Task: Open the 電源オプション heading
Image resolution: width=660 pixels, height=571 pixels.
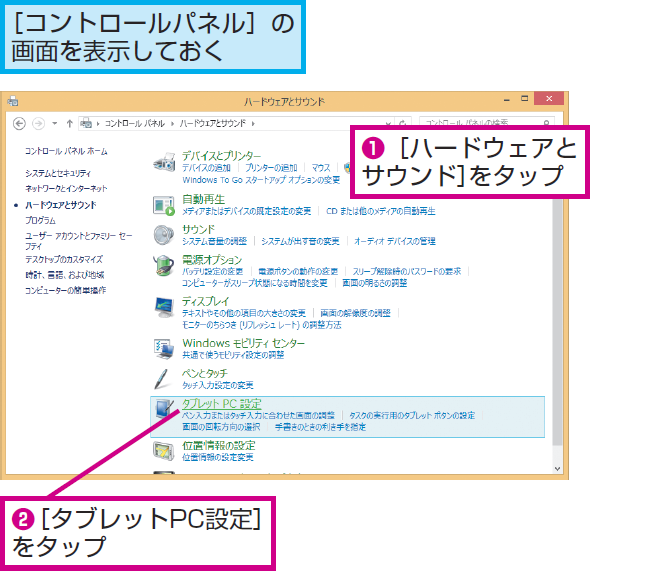Action: [212, 260]
